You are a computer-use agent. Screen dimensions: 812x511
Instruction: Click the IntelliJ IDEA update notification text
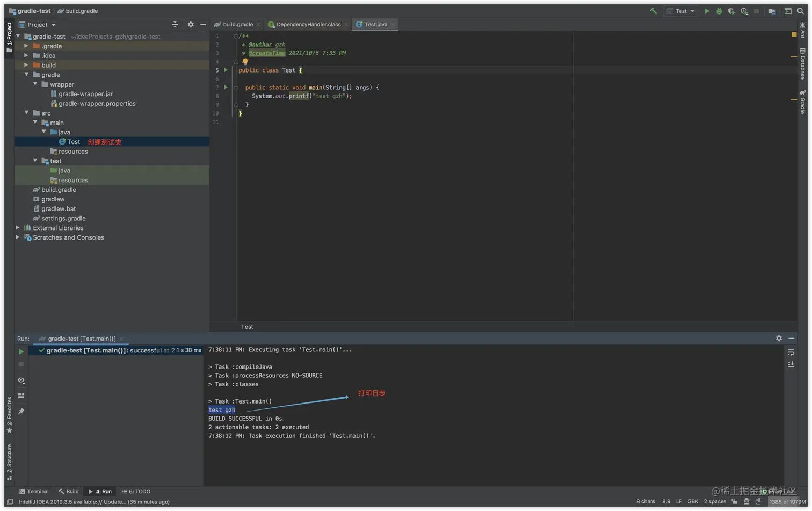point(94,502)
